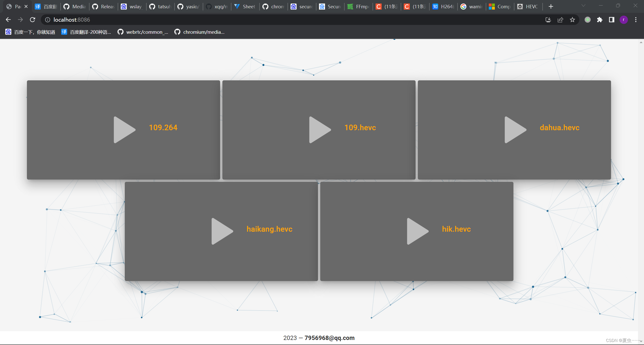The image size is (644, 345).
Task: Switch to the xqq GitHub tab
Action: tap(217, 7)
